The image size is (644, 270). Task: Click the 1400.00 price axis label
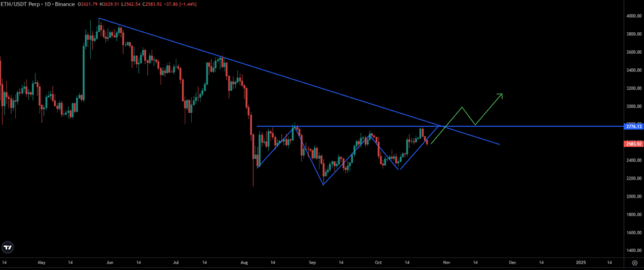pyautogui.click(x=633, y=251)
